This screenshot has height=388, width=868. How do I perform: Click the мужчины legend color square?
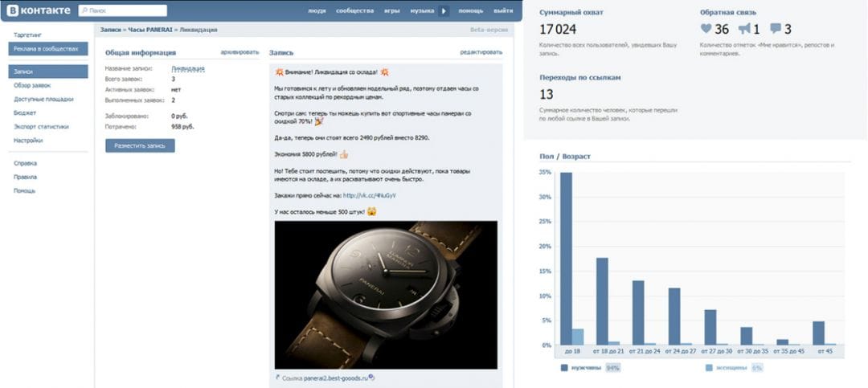565,368
